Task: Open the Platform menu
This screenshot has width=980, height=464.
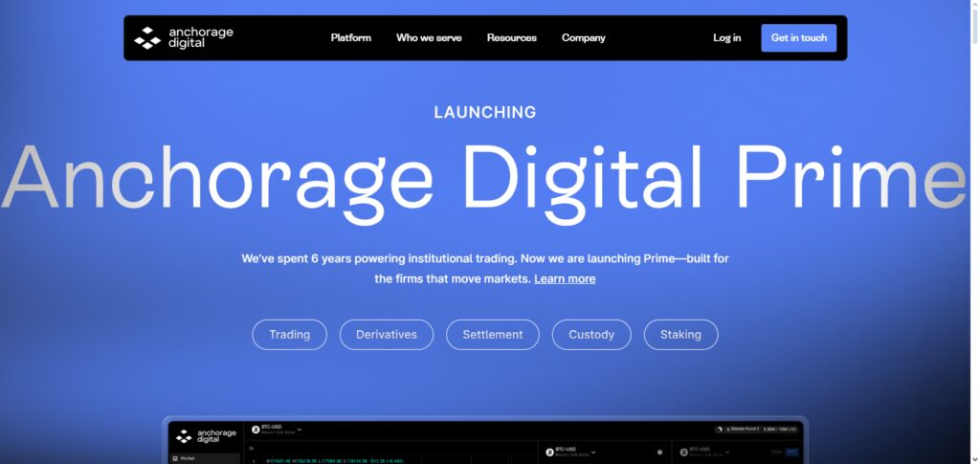Action: pyautogui.click(x=350, y=37)
